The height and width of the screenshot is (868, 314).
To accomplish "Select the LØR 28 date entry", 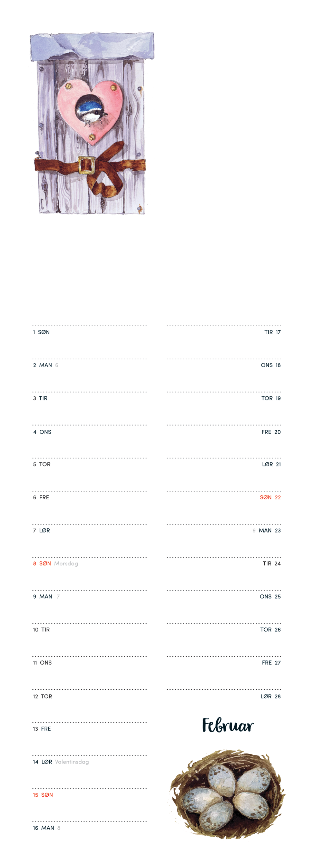I will coord(271,696).
